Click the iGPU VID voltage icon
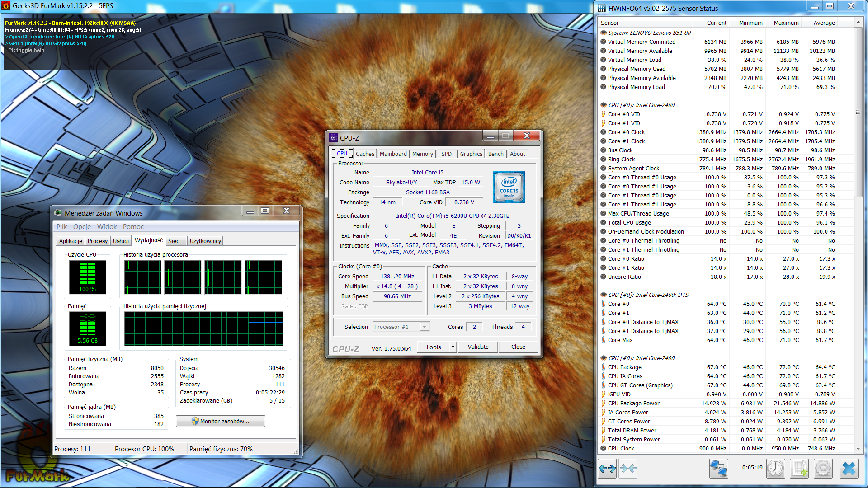The image size is (868, 488). coord(603,394)
